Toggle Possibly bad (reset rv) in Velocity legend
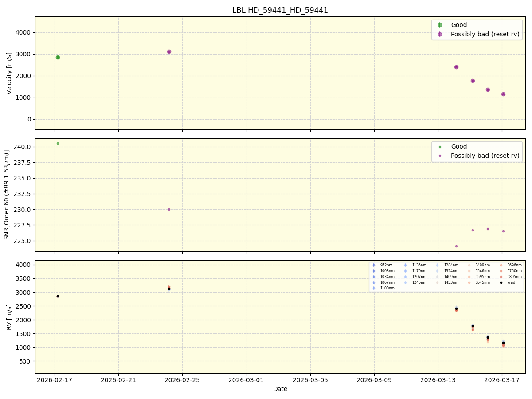The height and width of the screenshot is (399, 532). tap(440, 34)
